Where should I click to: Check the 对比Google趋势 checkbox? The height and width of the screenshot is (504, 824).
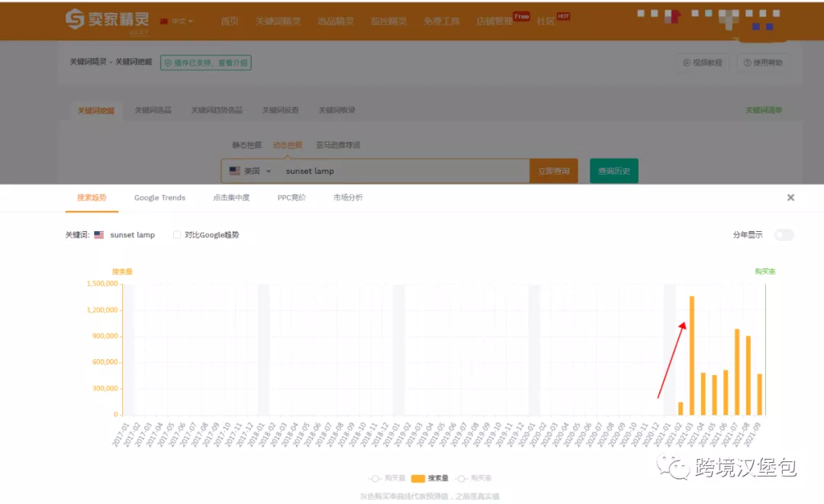(177, 235)
